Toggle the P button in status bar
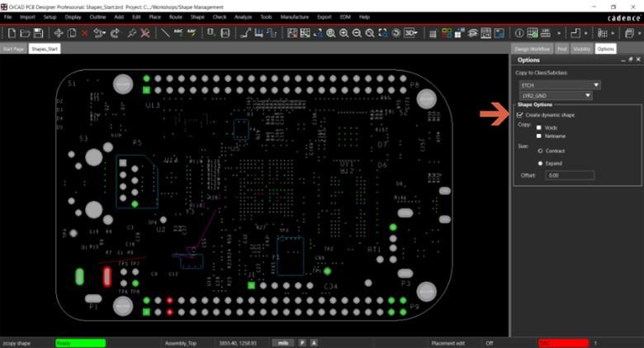Viewport: 644px width, 348px height. coord(302,343)
